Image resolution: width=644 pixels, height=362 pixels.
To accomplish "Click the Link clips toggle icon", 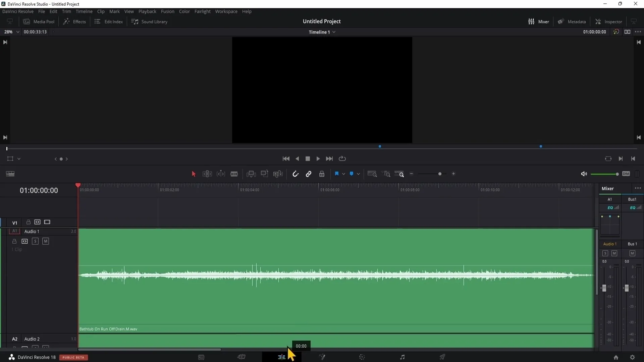I will [308, 174].
